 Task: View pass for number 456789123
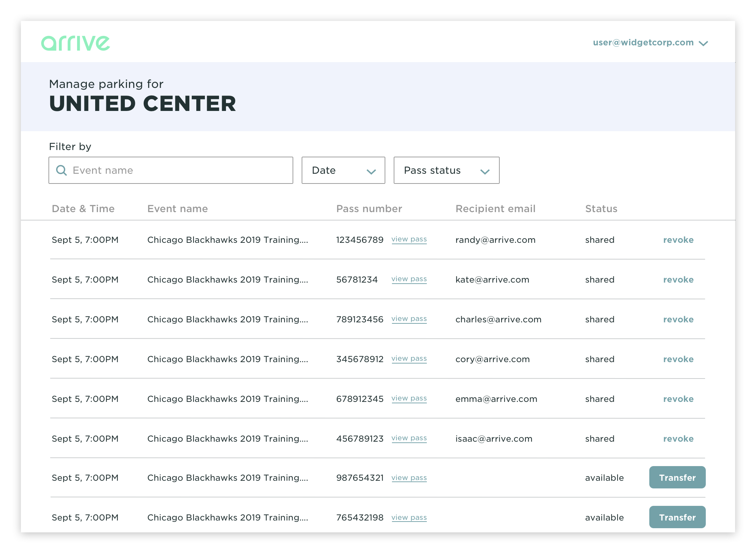point(409,438)
